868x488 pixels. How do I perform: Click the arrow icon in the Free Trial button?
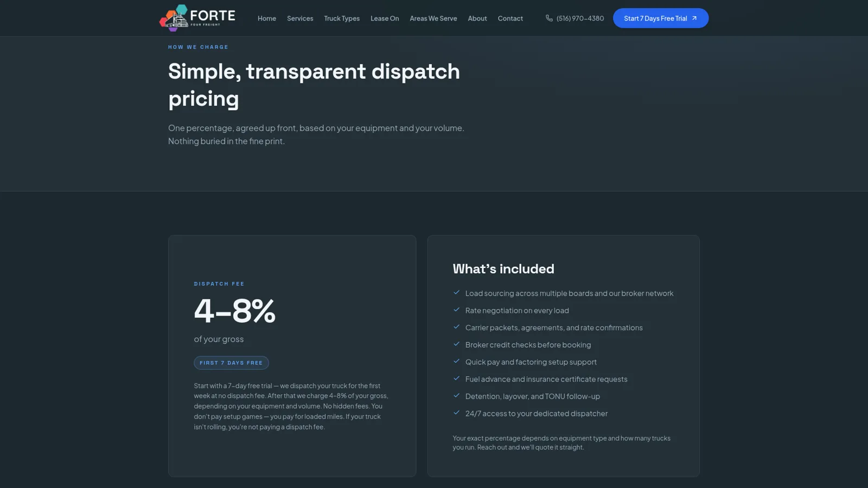click(x=694, y=18)
